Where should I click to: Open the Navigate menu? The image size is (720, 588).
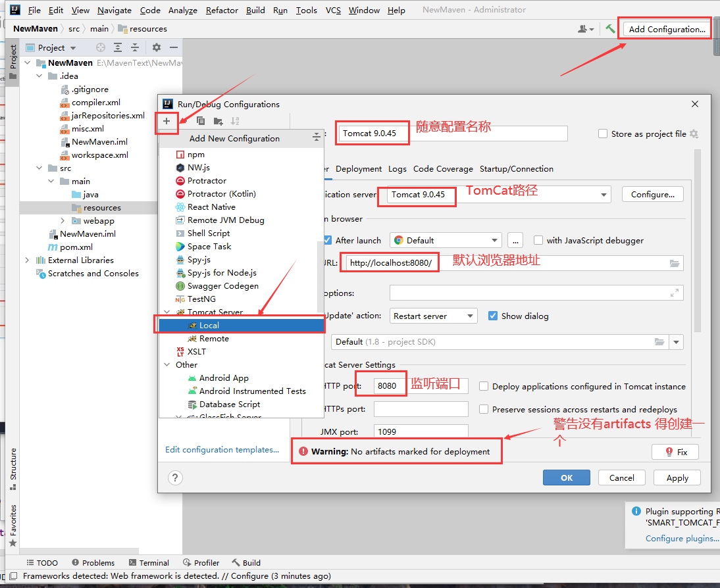coord(115,10)
